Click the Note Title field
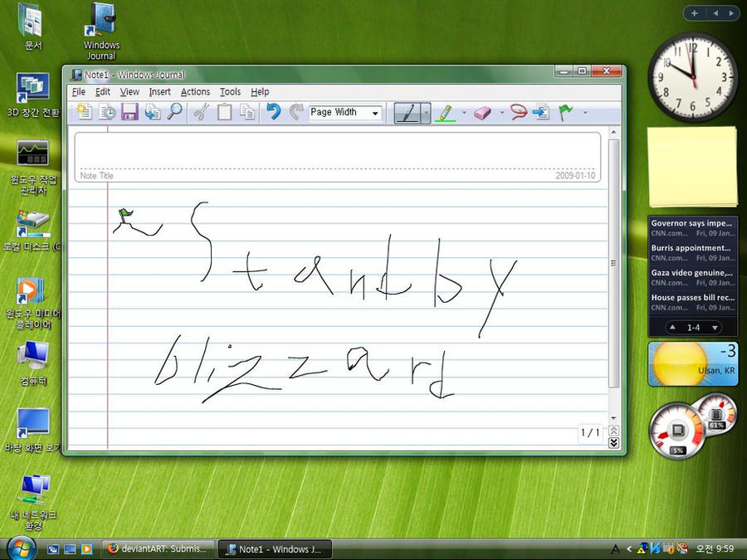Viewport: 747px width, 560px height. (x=337, y=157)
